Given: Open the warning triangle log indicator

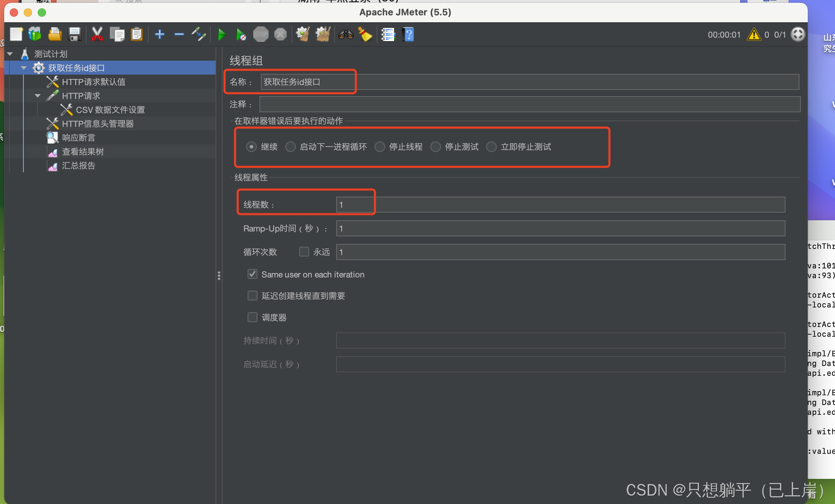Looking at the screenshot, I should (754, 35).
